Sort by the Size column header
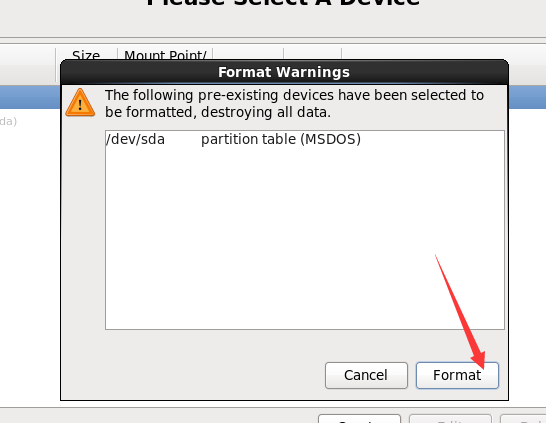 [86, 55]
